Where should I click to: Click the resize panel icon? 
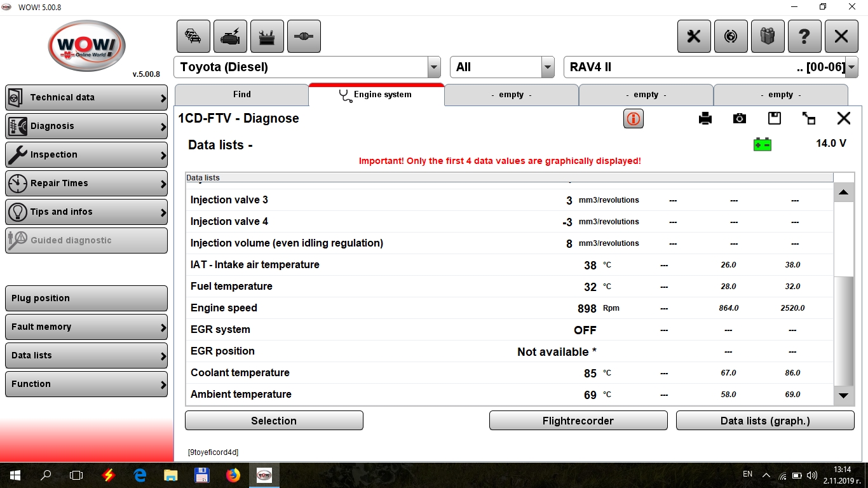(809, 118)
